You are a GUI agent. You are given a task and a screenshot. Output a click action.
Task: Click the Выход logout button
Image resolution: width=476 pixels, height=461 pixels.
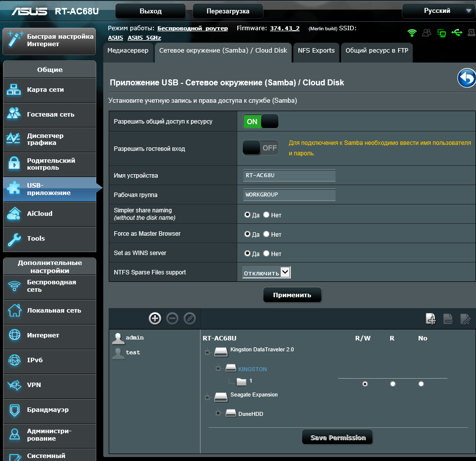pos(150,11)
